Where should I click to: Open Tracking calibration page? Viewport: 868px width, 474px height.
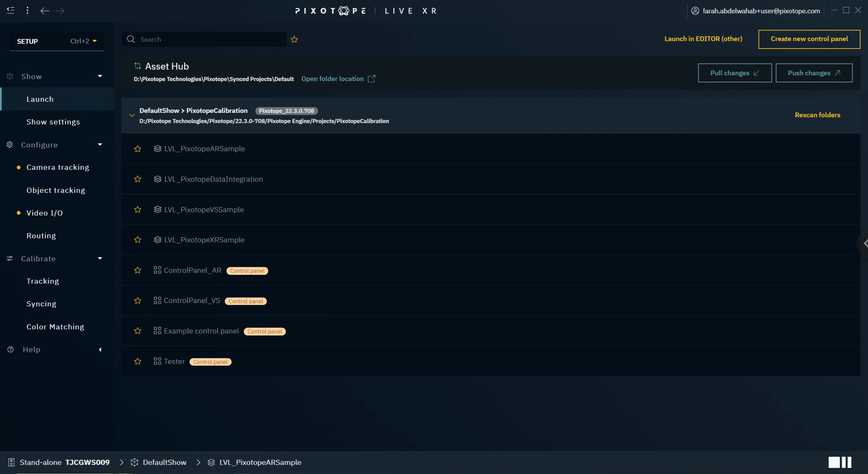[x=43, y=281]
